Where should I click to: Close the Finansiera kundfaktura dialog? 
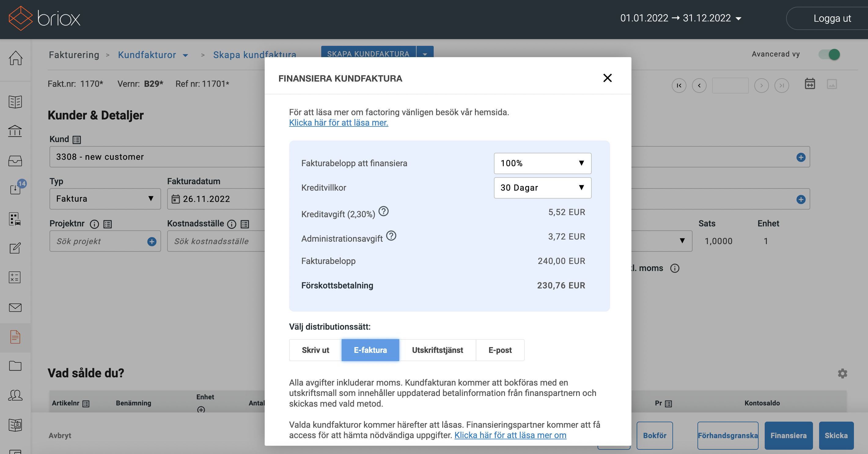pos(607,78)
